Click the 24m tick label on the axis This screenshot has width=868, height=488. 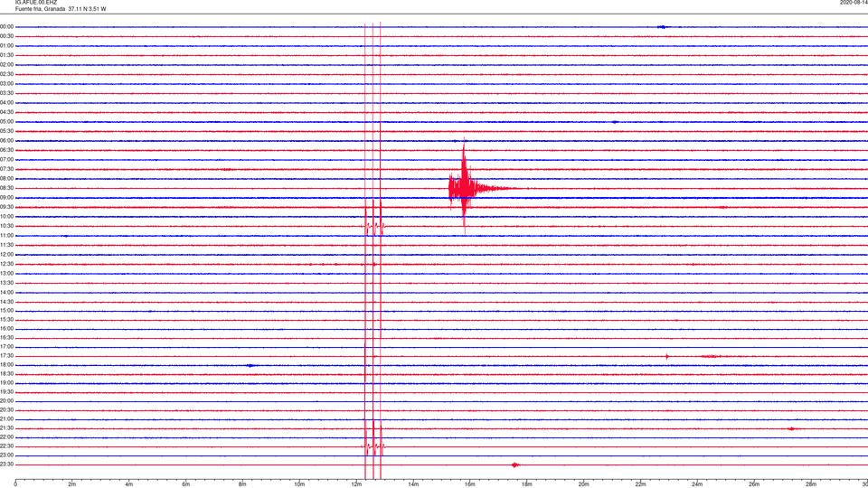pos(697,484)
